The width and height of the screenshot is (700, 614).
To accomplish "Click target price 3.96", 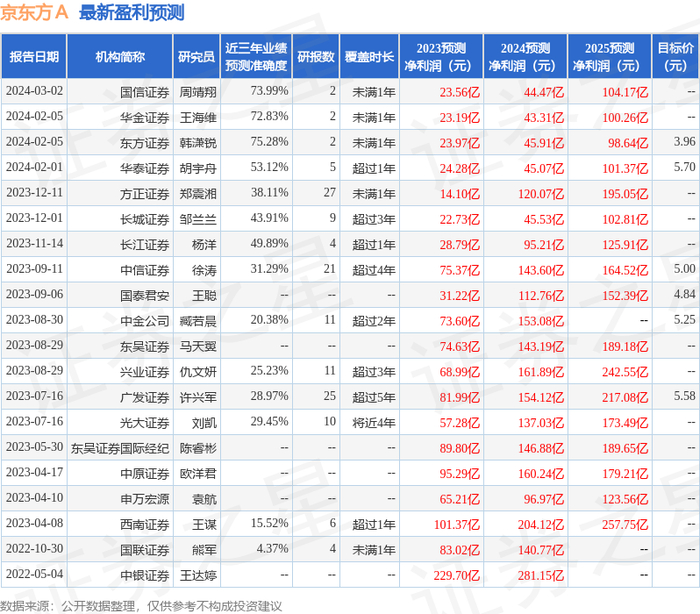I will [x=684, y=142].
